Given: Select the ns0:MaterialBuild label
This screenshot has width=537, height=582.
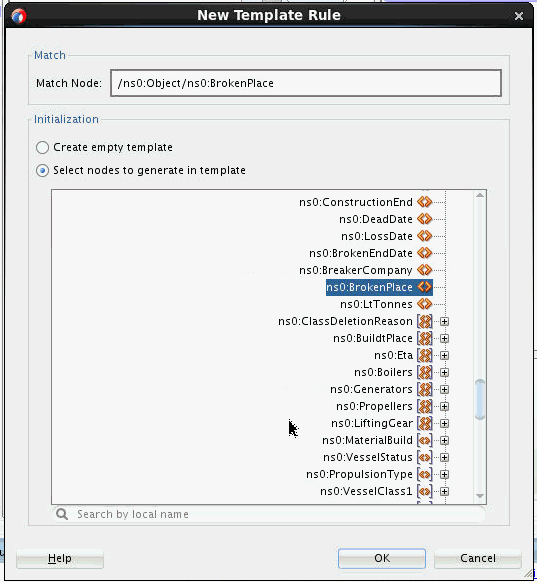Looking at the screenshot, I should (367, 441).
